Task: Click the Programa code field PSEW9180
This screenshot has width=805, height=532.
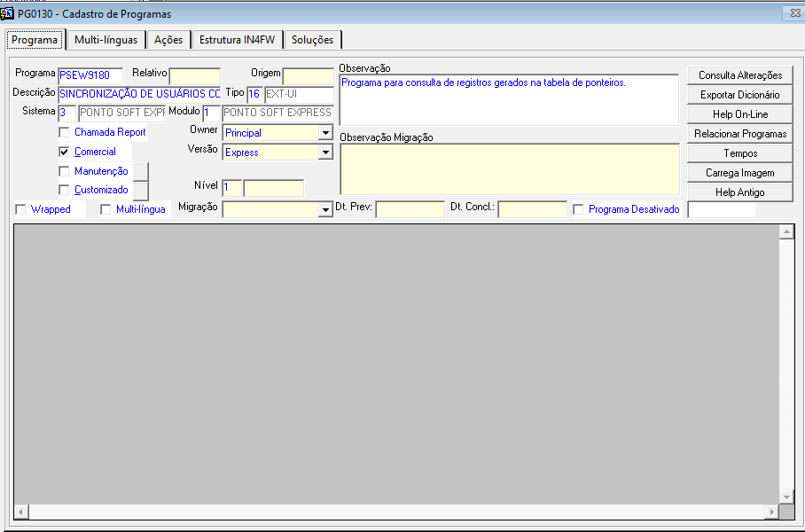Action: 90,75
